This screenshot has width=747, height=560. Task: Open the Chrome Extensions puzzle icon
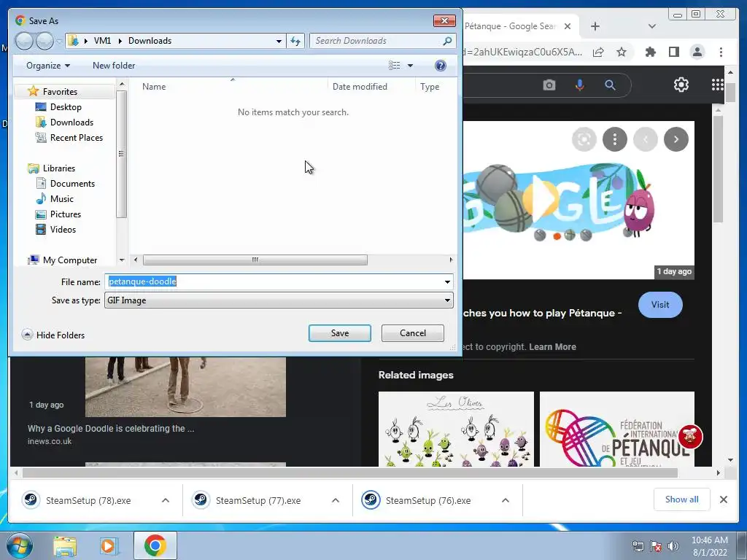650,52
